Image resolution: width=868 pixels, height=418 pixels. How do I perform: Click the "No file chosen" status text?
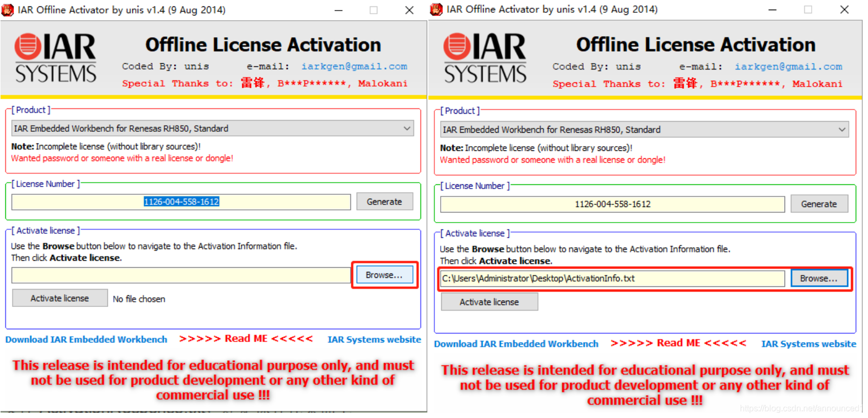point(139,299)
